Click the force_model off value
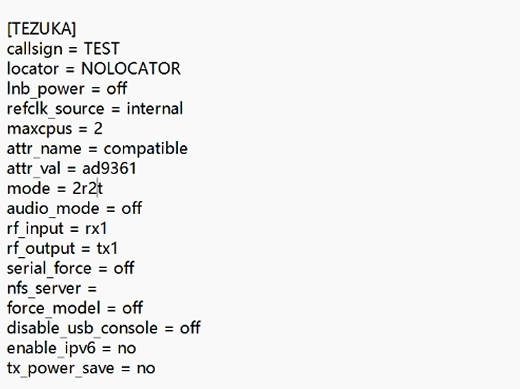Screen dimensions: 520x389 [133, 308]
